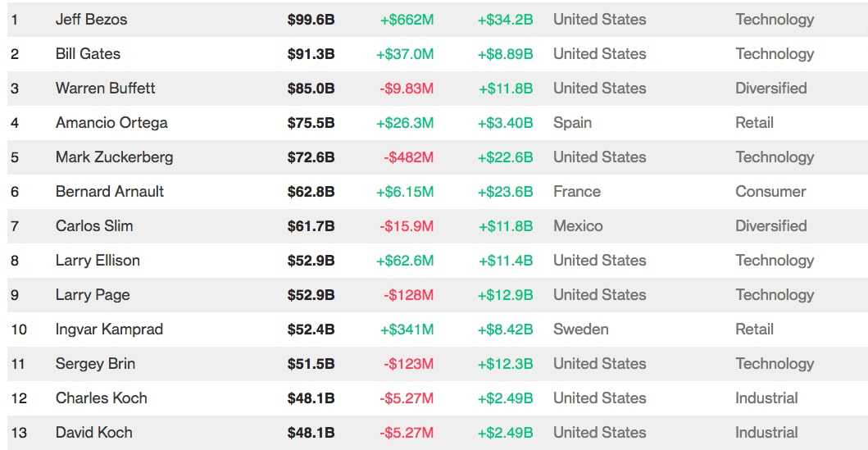Click Jeff Bezos's $99.6B net worth

click(311, 20)
